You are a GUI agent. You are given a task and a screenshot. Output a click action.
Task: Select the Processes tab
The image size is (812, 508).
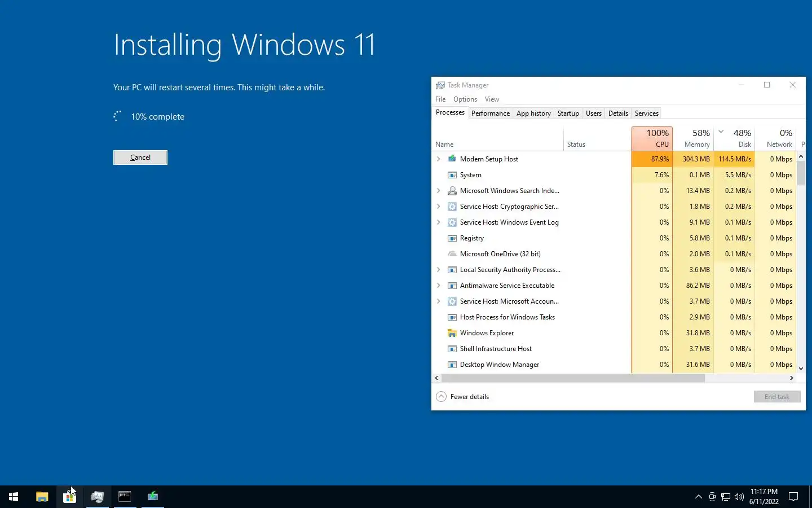click(450, 113)
